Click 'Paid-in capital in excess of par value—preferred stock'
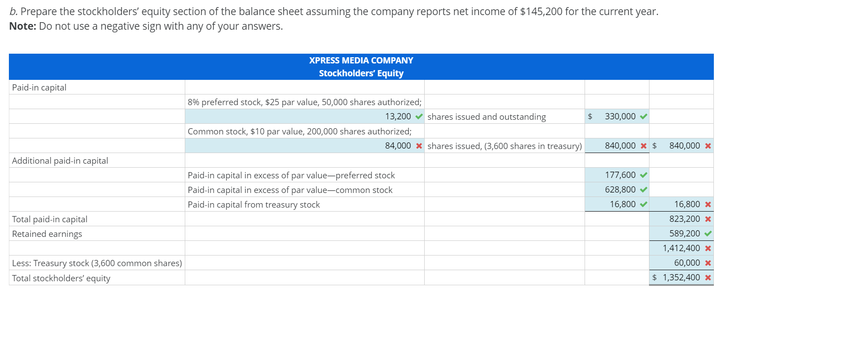The image size is (868, 350). click(291, 175)
